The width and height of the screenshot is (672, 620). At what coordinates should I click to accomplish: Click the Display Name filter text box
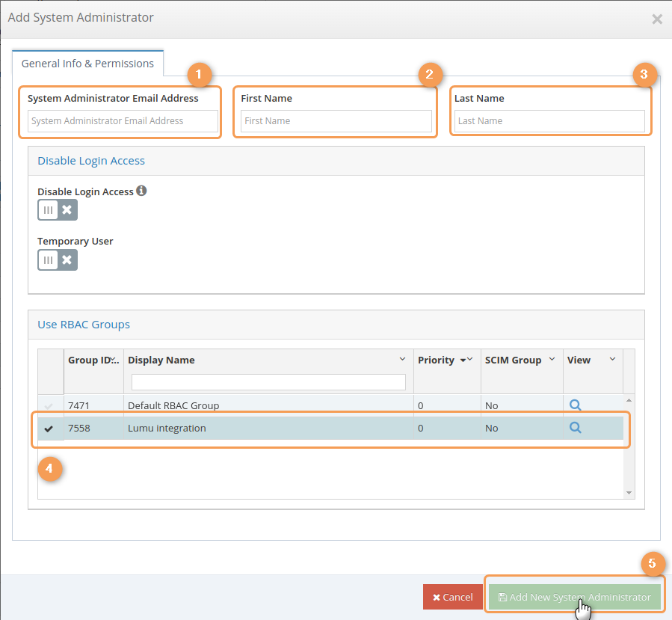[x=268, y=382]
